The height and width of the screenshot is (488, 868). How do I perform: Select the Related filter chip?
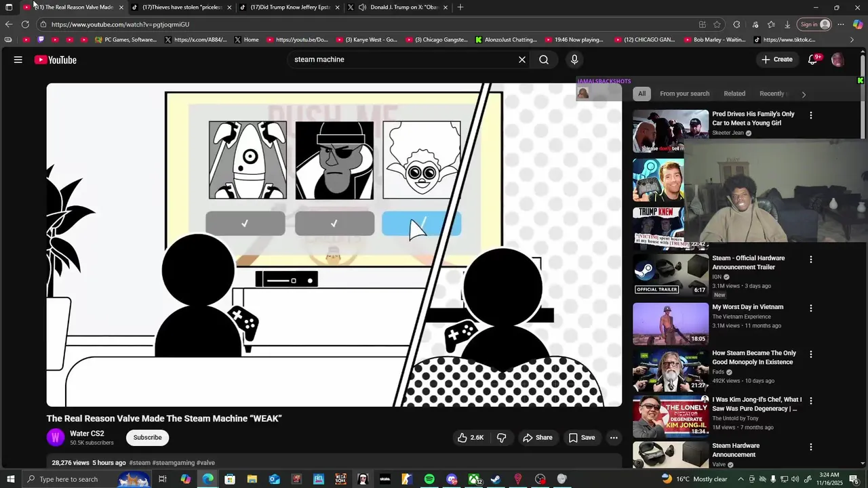click(x=734, y=94)
